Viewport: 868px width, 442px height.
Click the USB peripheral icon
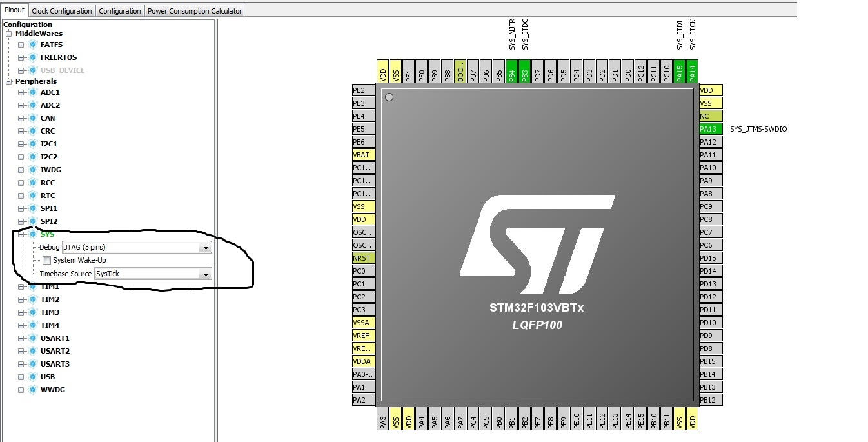(x=32, y=377)
